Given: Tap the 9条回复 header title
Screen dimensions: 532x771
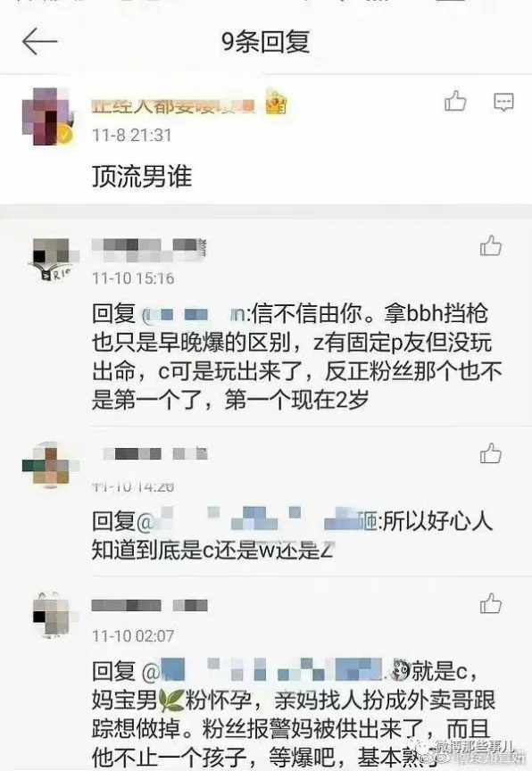Looking at the screenshot, I should click(265, 41).
